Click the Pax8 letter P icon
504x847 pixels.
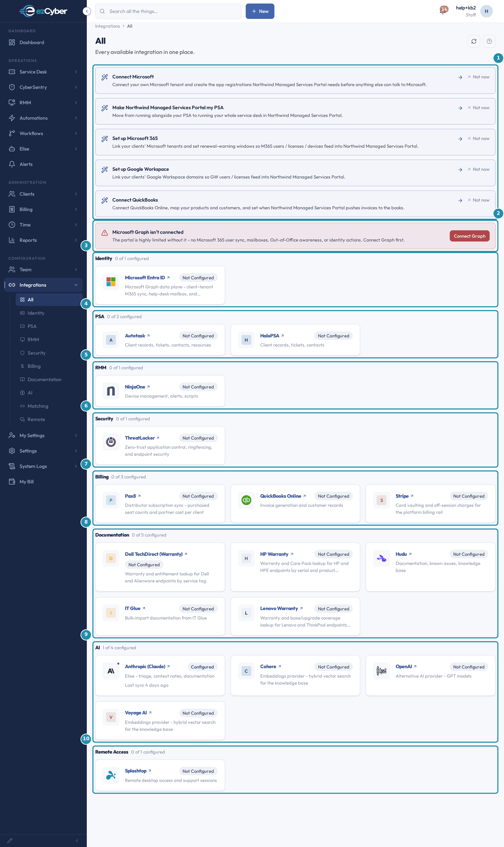pyautogui.click(x=111, y=500)
